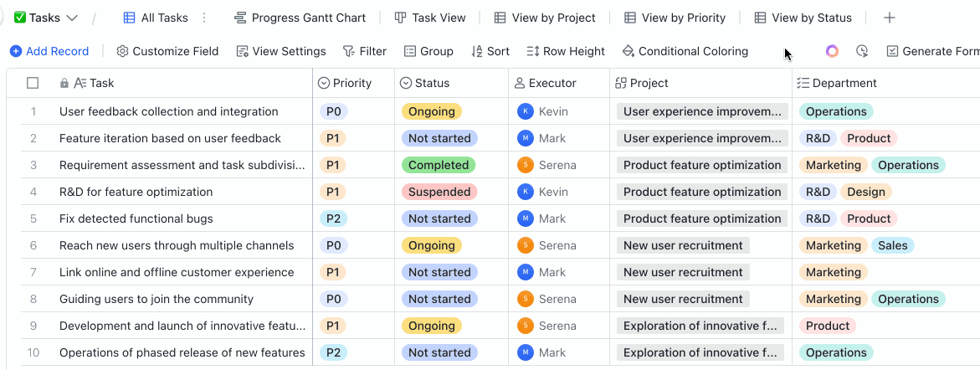Open Row Height settings
The height and width of the screenshot is (370, 980).
click(565, 51)
